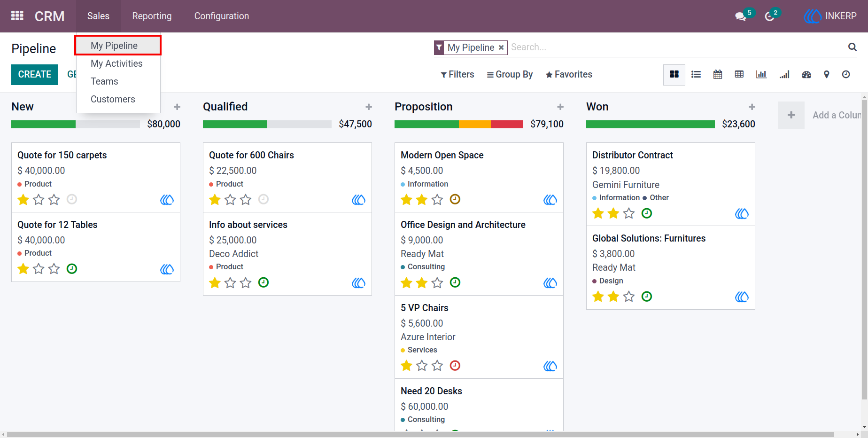Switch to Calendar view
The image size is (868, 438).
pos(718,74)
